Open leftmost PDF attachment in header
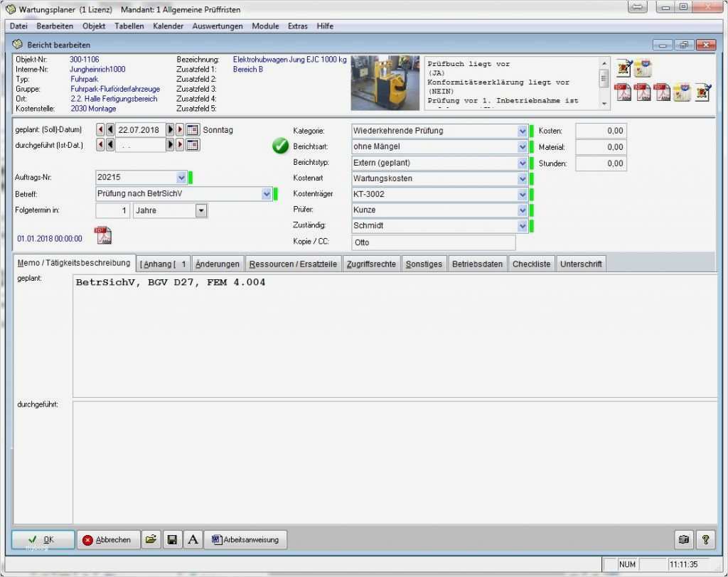 pos(623,92)
